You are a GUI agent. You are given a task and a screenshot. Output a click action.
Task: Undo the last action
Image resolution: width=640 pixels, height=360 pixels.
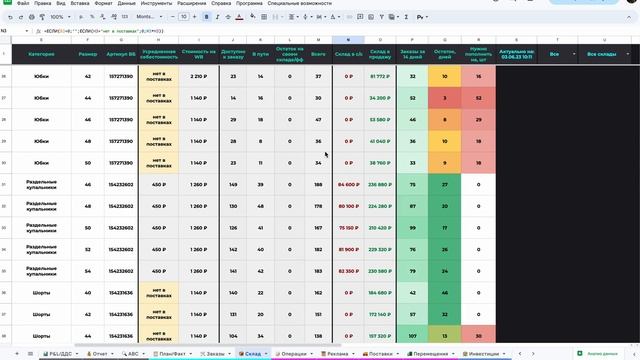click(x=10, y=17)
